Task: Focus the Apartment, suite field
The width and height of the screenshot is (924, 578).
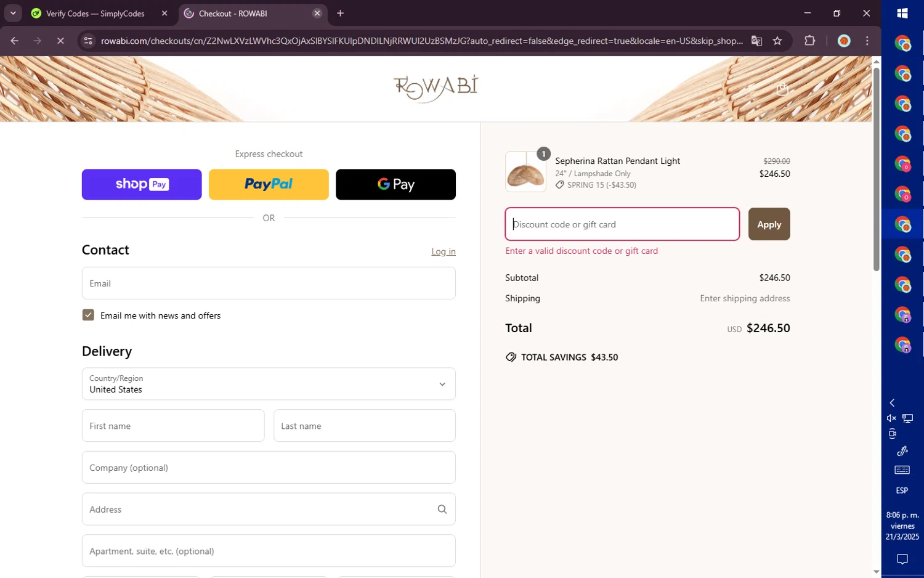Action: pyautogui.click(x=269, y=551)
